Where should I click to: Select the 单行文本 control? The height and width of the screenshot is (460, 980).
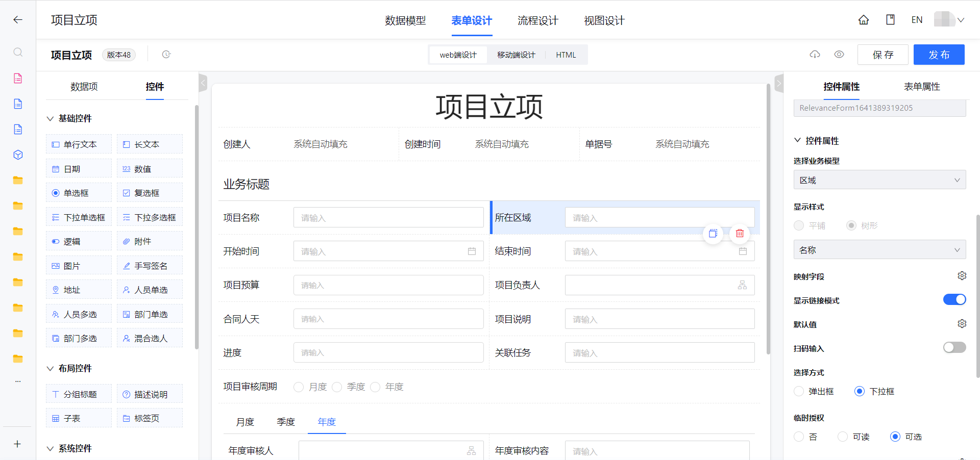coord(79,144)
